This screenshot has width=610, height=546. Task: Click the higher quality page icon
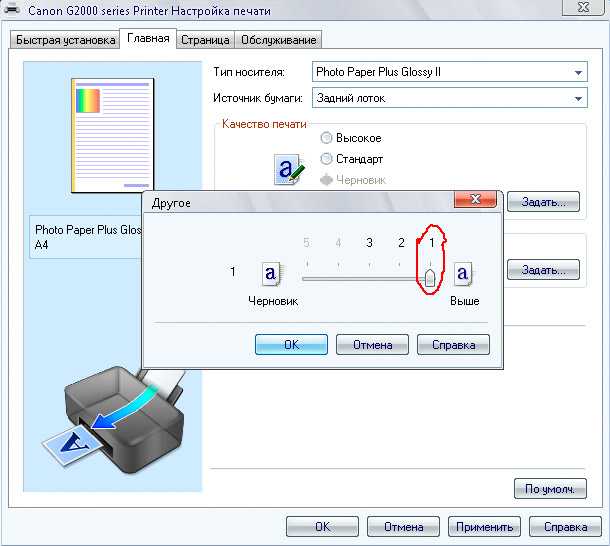[463, 274]
